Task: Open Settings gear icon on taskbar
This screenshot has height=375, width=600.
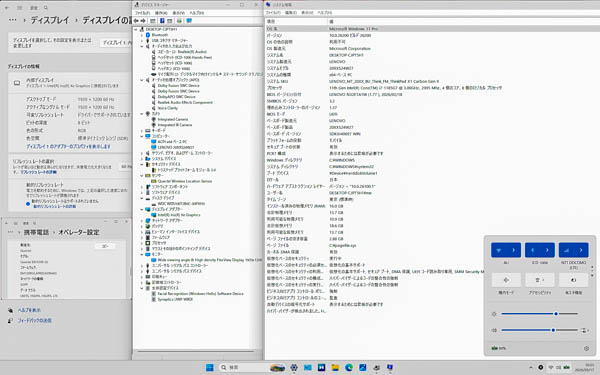Action: (x=294, y=367)
